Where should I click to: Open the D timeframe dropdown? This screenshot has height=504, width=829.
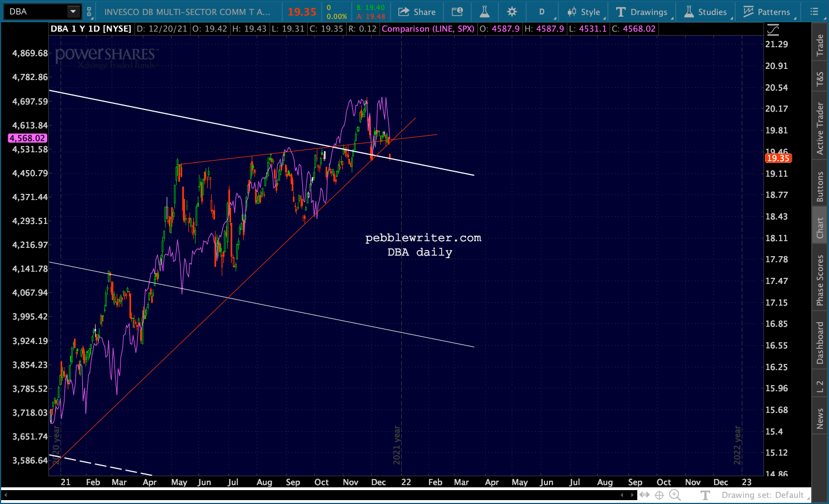tap(543, 12)
